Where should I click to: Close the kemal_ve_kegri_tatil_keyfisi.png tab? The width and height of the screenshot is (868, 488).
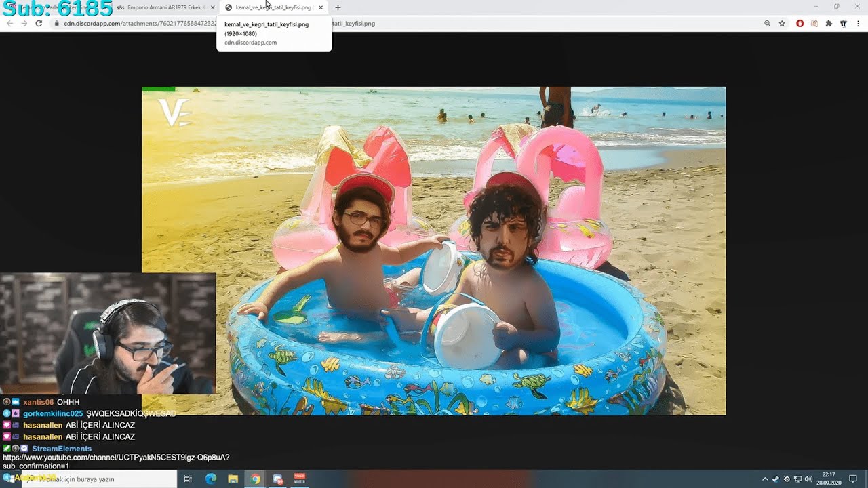click(x=321, y=7)
